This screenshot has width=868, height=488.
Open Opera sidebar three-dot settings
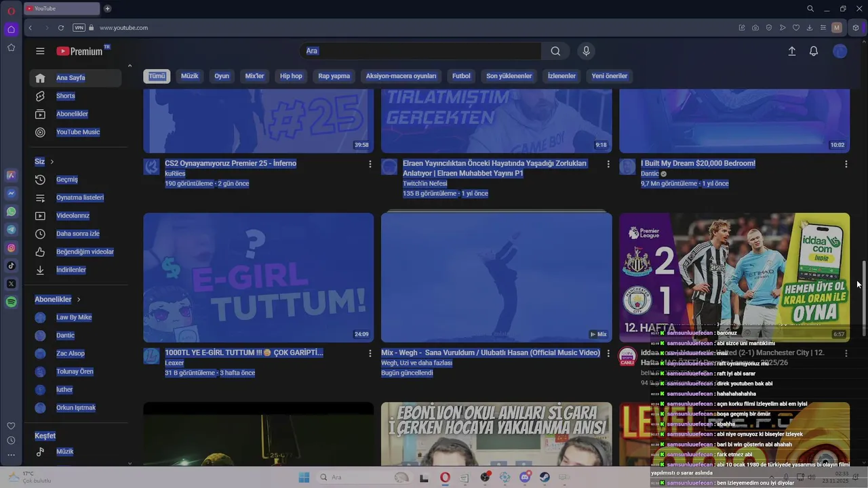coord(11,455)
